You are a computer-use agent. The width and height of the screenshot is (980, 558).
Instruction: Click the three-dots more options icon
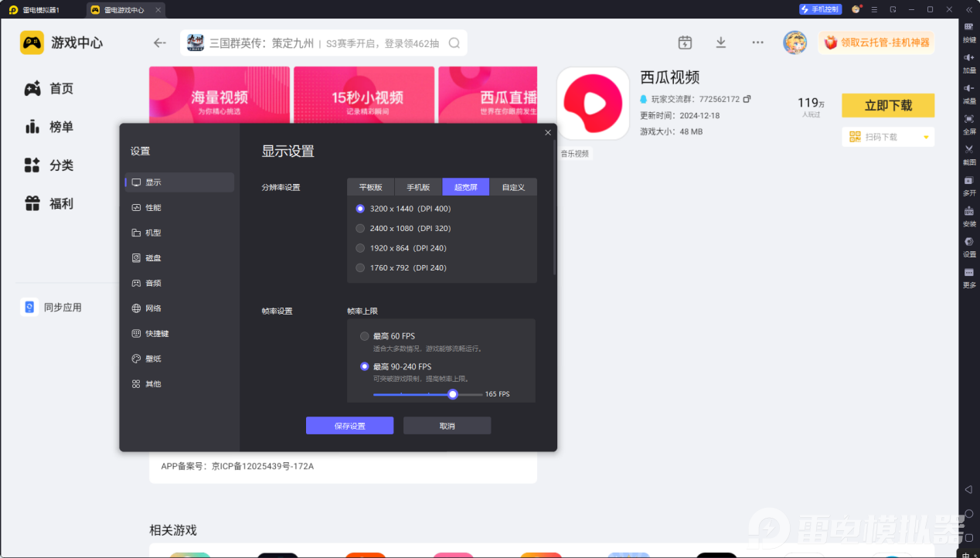pos(757,43)
